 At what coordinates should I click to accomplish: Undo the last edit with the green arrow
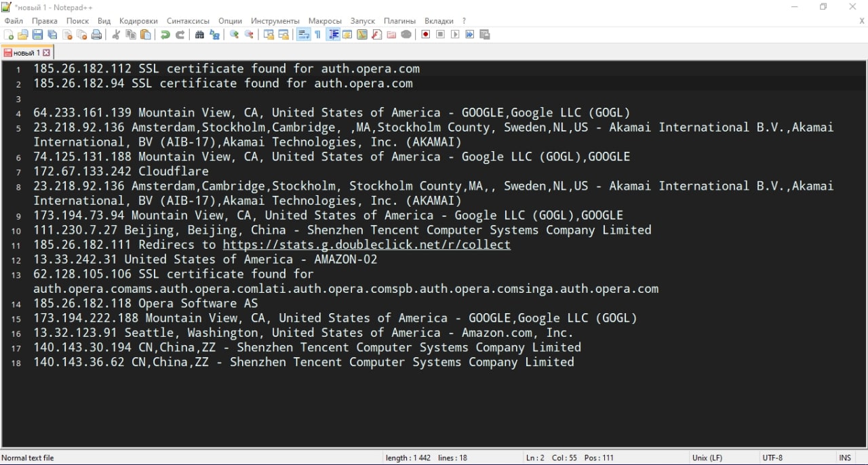click(x=165, y=35)
